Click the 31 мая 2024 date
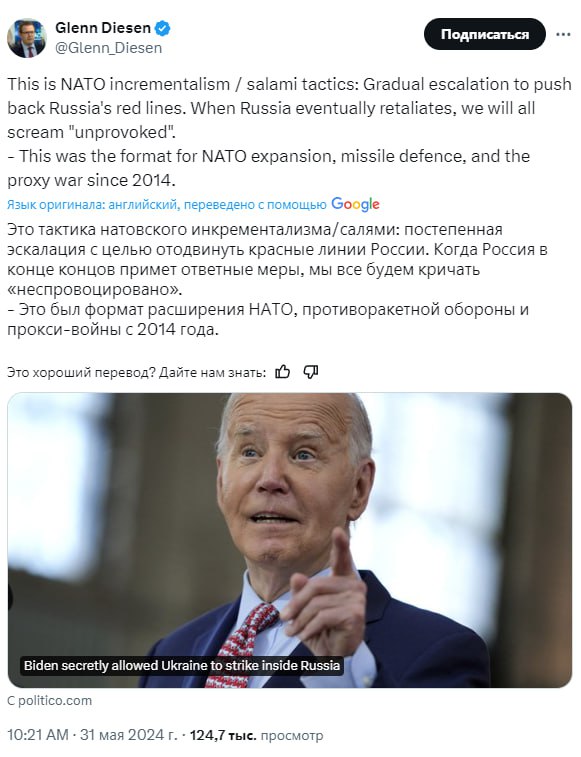This screenshot has width=581, height=757. pos(129,735)
